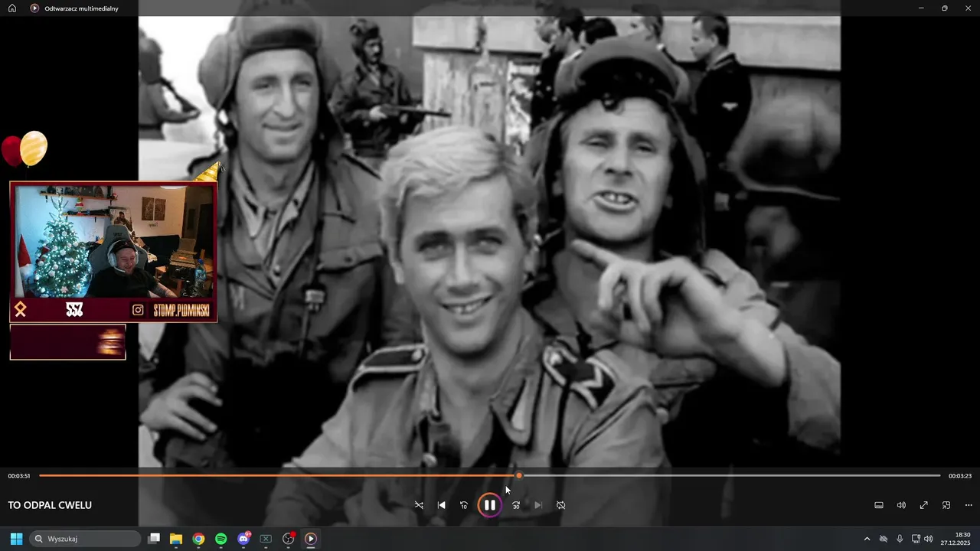Open OBS Studio from the taskbar
This screenshot has width=980, height=551.
tap(289, 539)
